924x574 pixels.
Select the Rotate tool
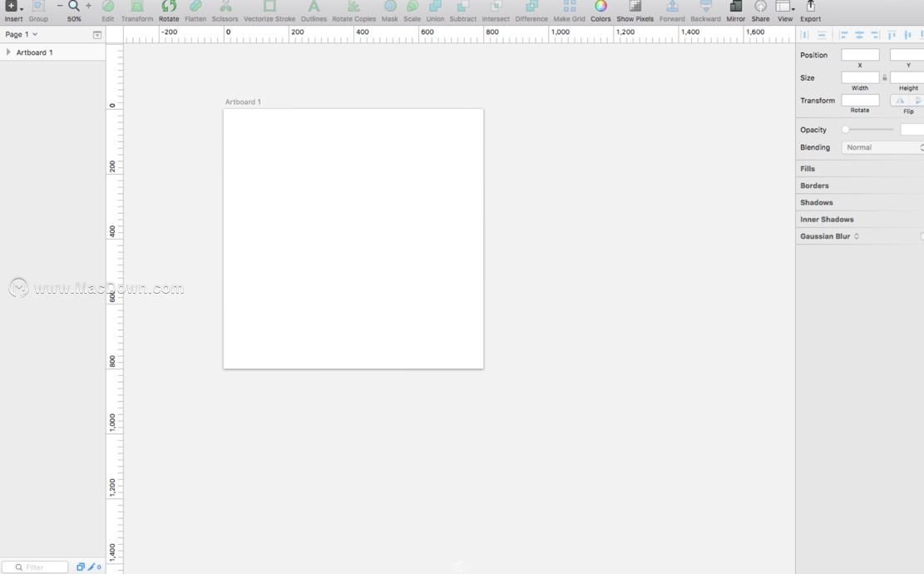click(169, 7)
